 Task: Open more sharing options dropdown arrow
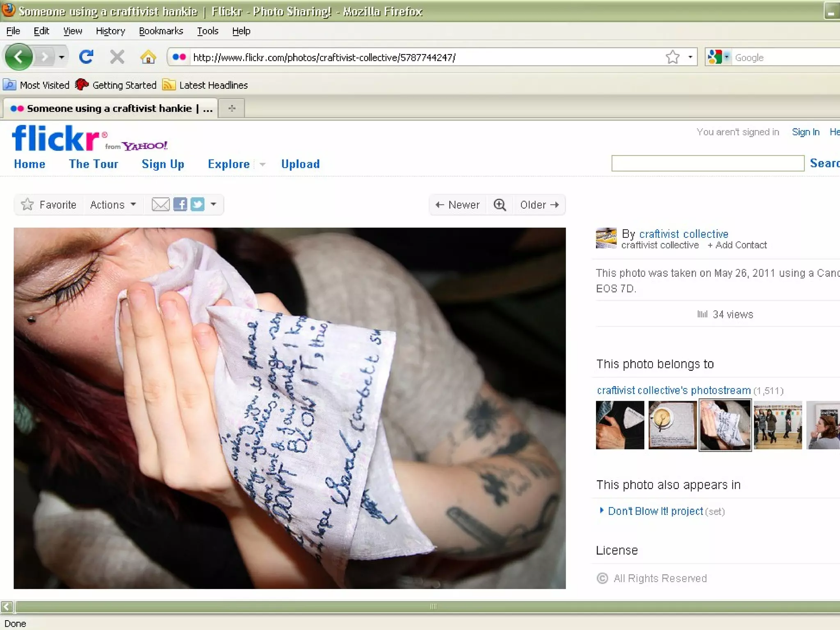tap(213, 204)
